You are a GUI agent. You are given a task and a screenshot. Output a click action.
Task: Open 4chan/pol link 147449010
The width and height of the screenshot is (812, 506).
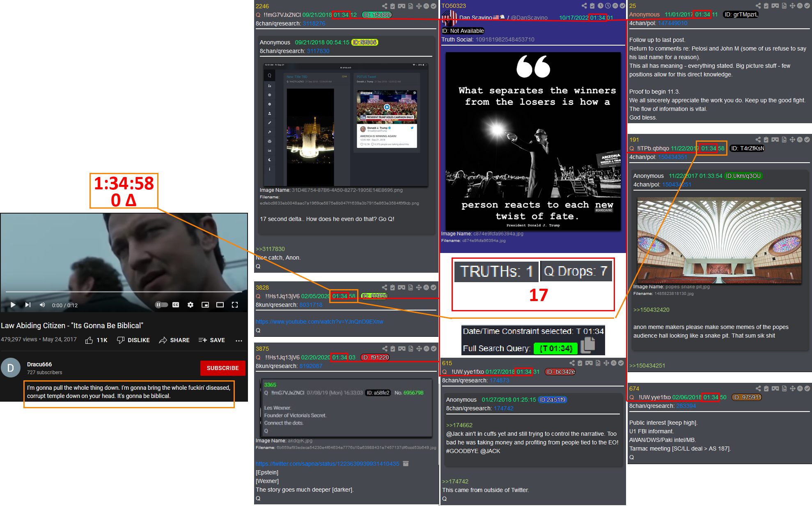[672, 23]
